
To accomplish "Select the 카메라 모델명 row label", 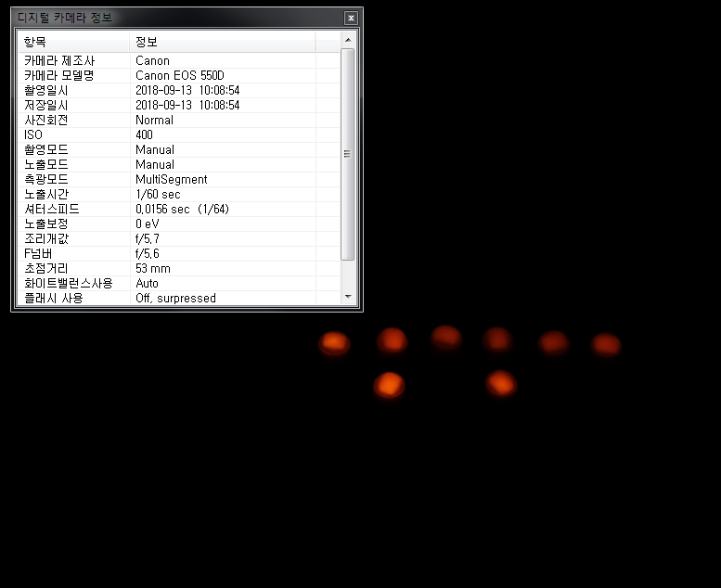I will [x=58, y=75].
